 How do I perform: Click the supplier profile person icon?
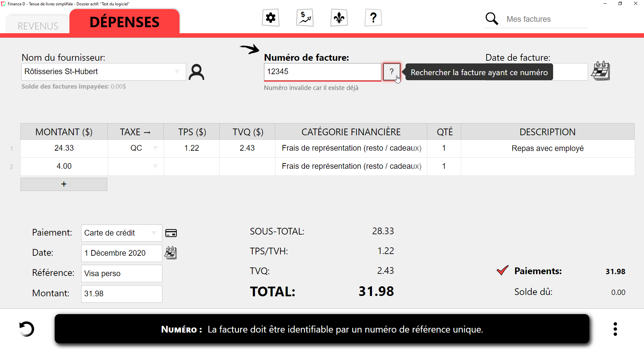(197, 72)
